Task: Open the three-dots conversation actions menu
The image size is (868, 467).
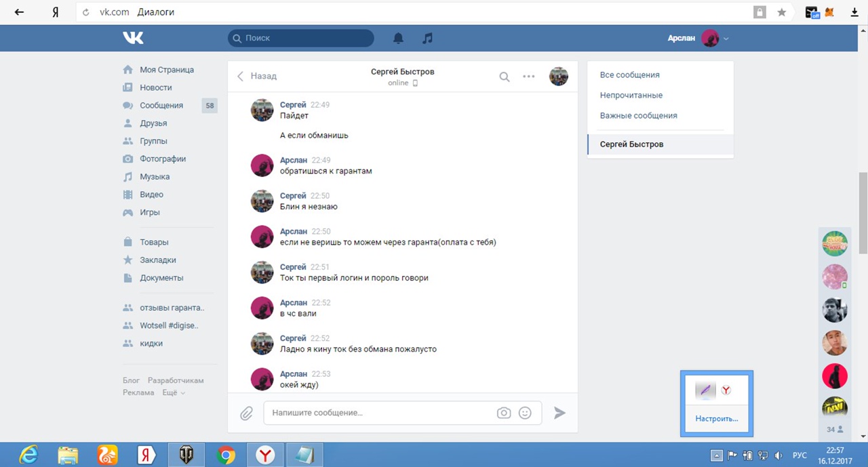Action: pyautogui.click(x=529, y=77)
